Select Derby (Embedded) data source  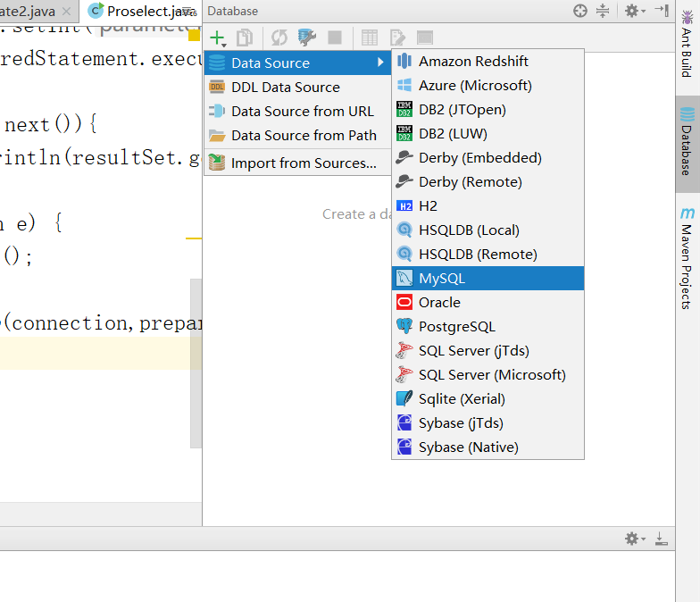coord(487,157)
